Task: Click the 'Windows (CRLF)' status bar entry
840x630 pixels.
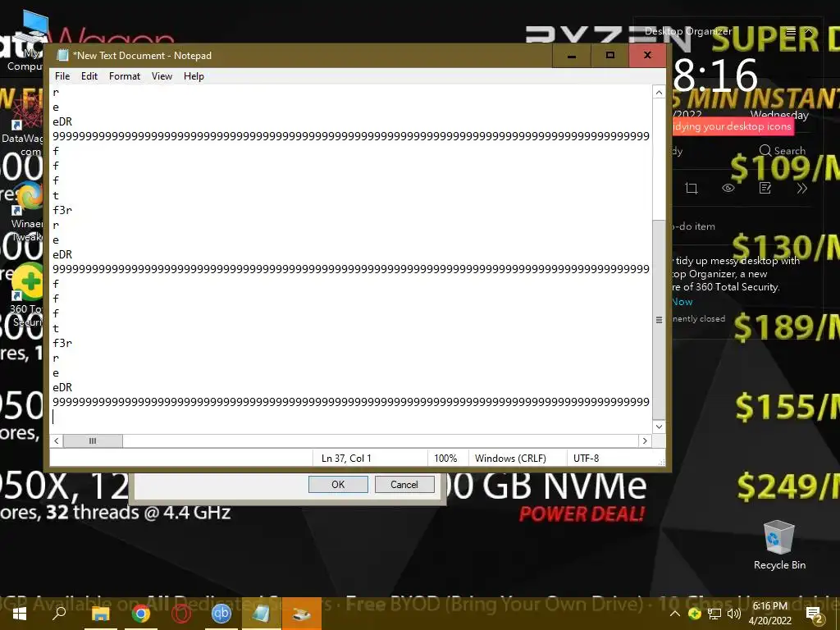Action: [x=510, y=458]
